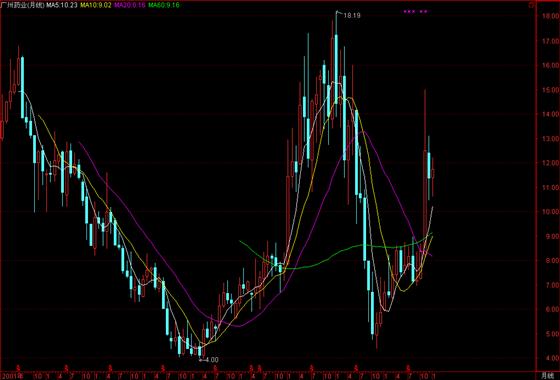This screenshot has width=560, height=380.
Task: Click the 10.00 label on price axis
Action: (550, 211)
